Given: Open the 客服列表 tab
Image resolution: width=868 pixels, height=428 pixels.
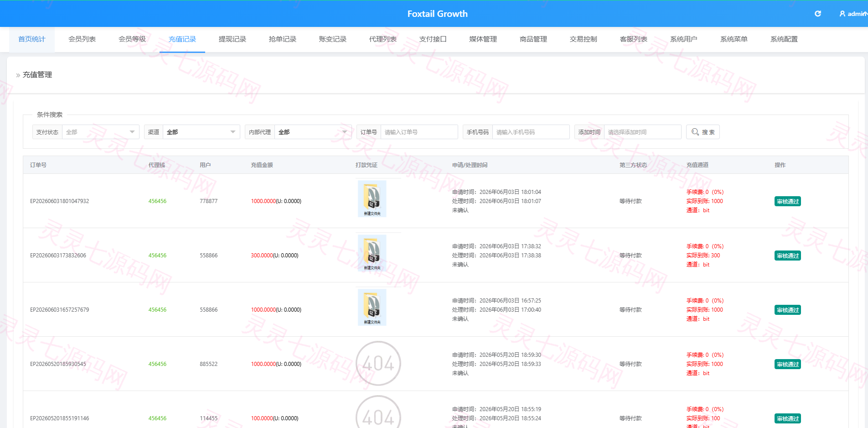Looking at the screenshot, I should click(x=634, y=39).
